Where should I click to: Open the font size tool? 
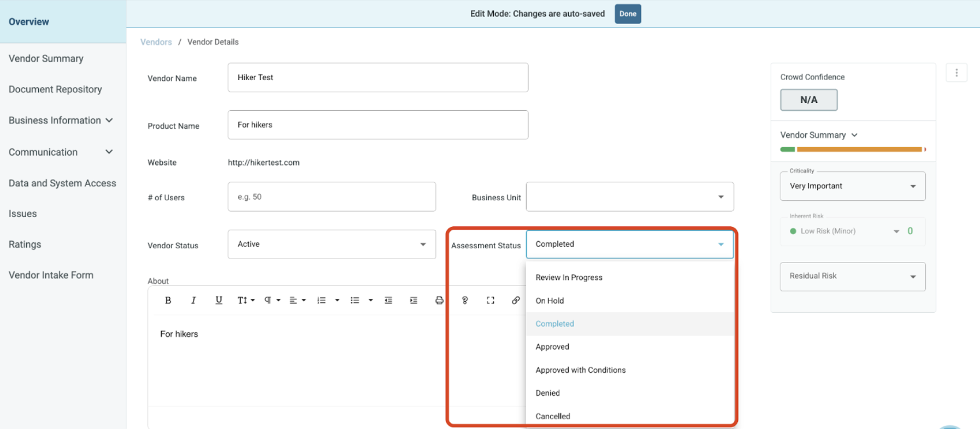pos(246,300)
